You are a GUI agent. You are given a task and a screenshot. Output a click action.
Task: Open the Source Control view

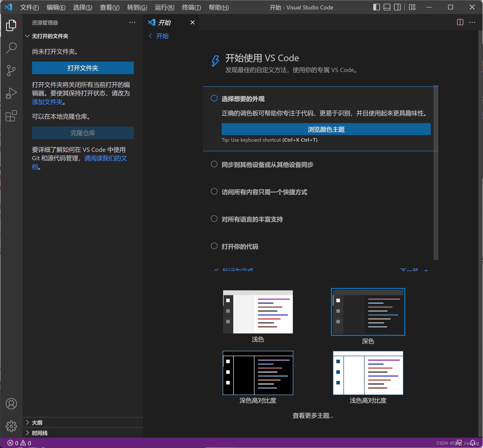click(x=11, y=71)
